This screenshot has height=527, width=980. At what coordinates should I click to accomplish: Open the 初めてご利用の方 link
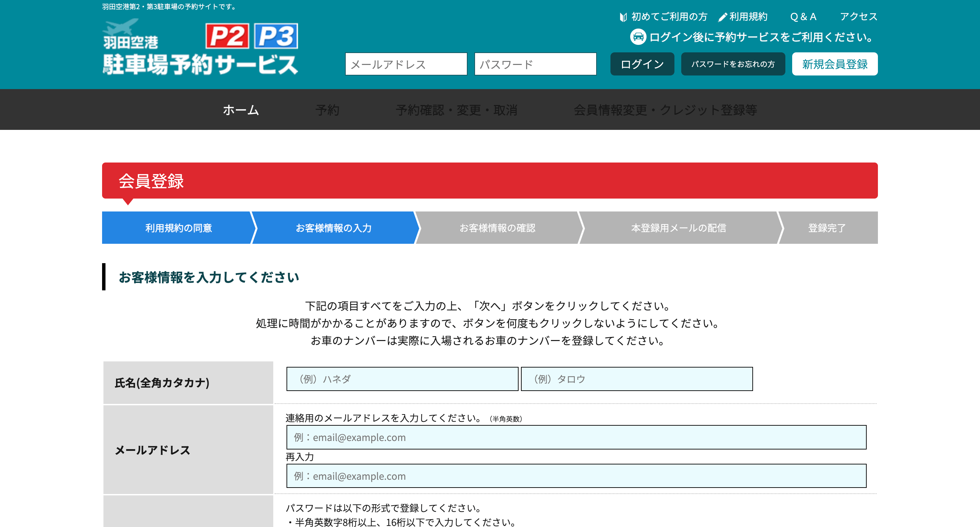pos(669,17)
